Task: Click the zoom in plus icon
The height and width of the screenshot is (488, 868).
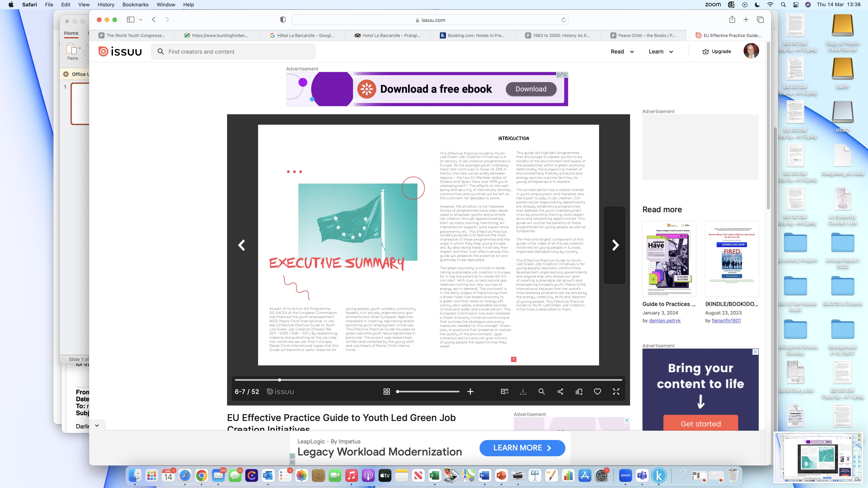Action: [470, 391]
